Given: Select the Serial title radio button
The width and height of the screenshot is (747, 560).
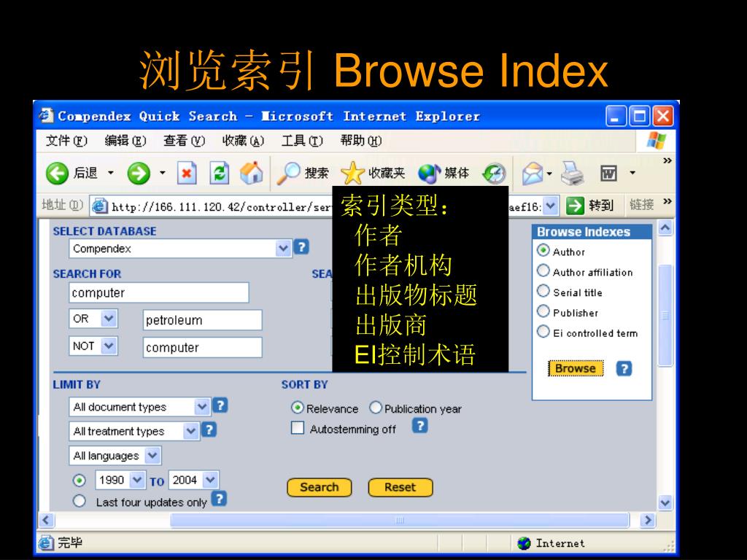Looking at the screenshot, I should 543,291.
